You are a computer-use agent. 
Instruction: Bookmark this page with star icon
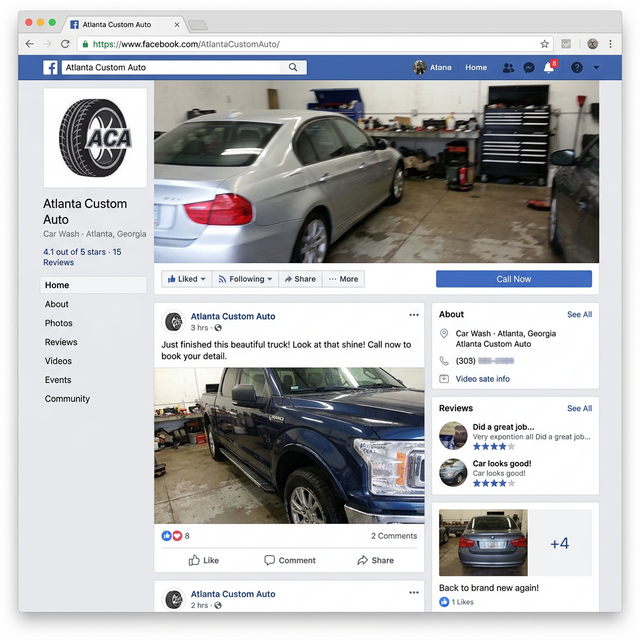[545, 44]
